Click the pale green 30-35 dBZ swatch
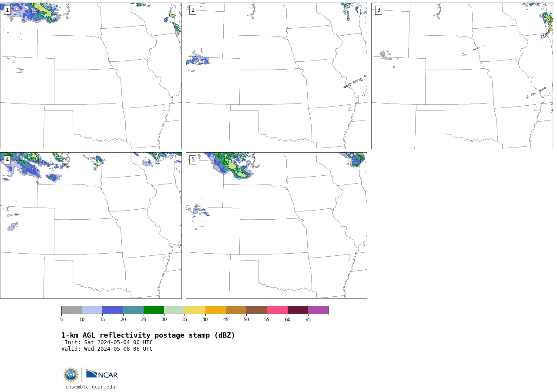This screenshot has height=392, width=557. tap(174, 310)
